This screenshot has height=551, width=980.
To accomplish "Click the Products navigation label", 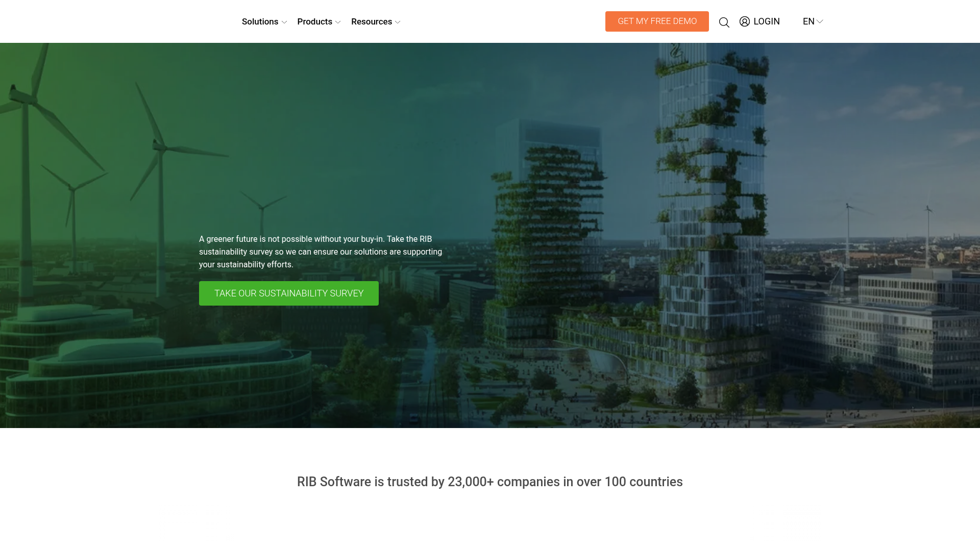I will pos(314,21).
